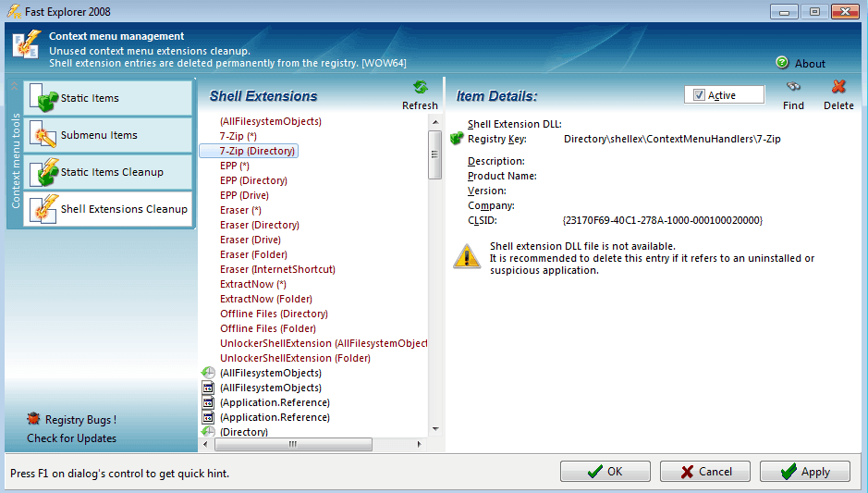Open the Static Items Cleanup tab
Image resolution: width=868 pixels, height=493 pixels.
click(x=108, y=172)
